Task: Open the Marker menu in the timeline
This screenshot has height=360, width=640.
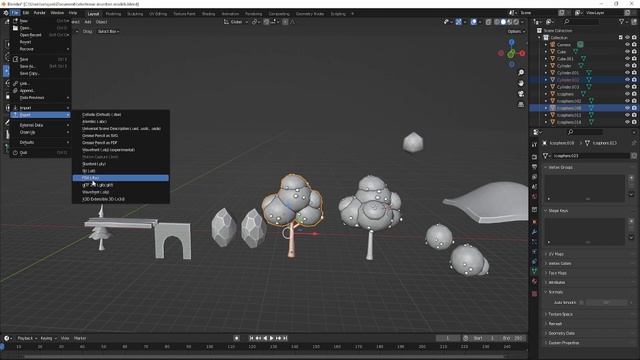Action: [x=80, y=338]
